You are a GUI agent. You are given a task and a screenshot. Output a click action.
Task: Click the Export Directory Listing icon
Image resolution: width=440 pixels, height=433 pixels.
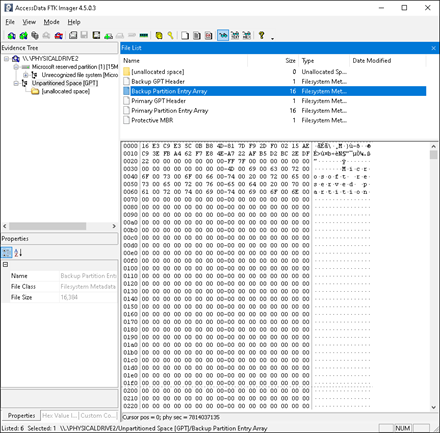pyautogui.click(x=208, y=35)
